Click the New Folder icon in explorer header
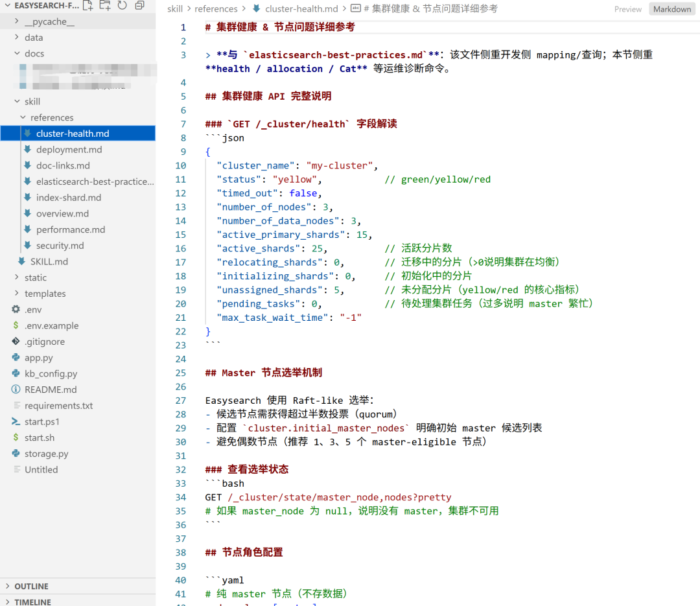This screenshot has width=700, height=606. (x=105, y=5)
